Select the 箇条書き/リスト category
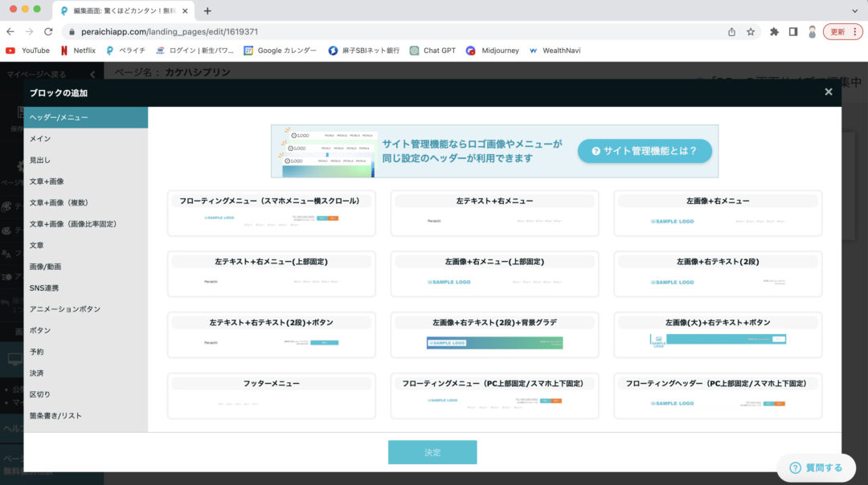868x485 pixels. [x=86, y=415]
